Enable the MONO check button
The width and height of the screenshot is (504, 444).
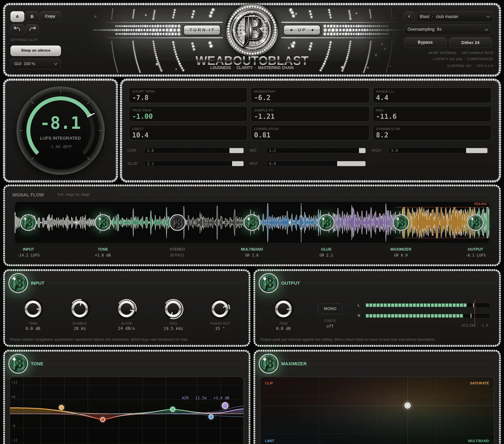330,308
